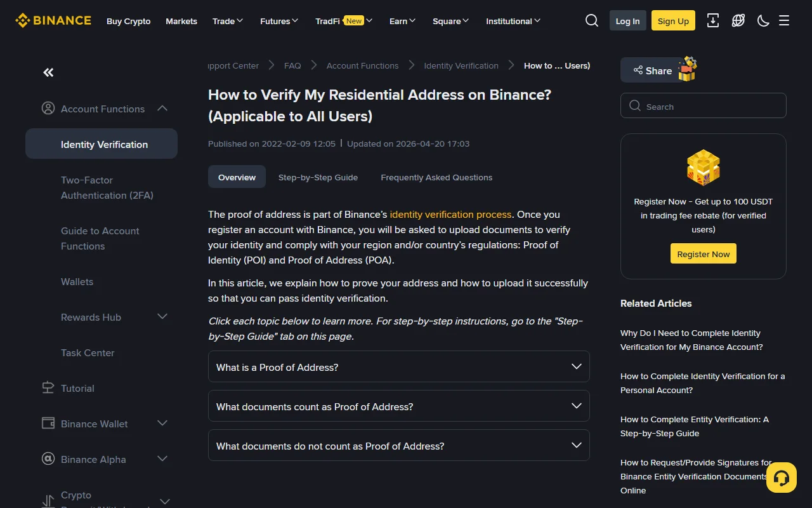Screen dimensions: 812x508
Task: Expand the Binance Wallet sidebar chevron
Action: tap(162, 424)
